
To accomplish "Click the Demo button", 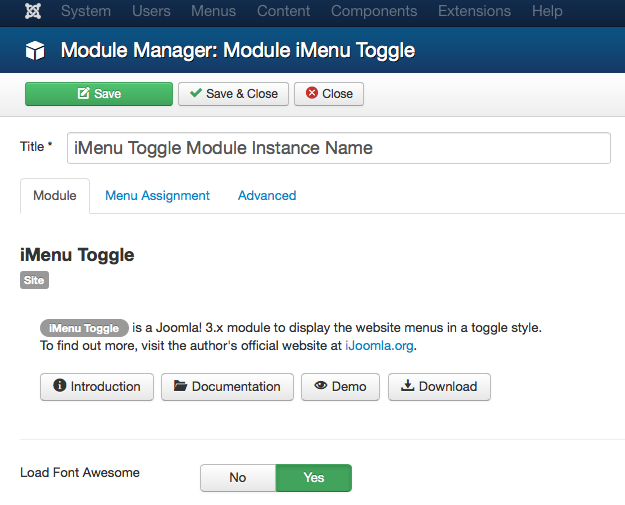I will 340,387.
